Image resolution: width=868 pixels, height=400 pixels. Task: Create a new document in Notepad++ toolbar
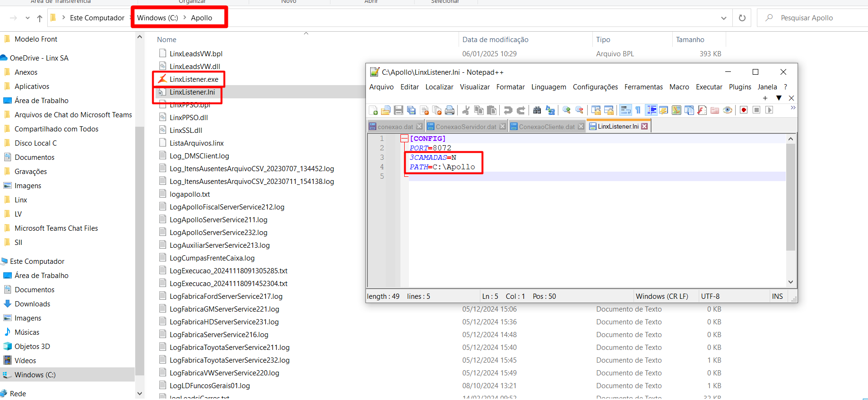373,110
